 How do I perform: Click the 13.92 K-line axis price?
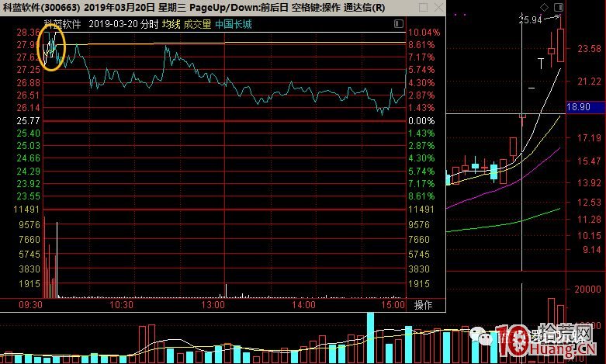coord(589,182)
